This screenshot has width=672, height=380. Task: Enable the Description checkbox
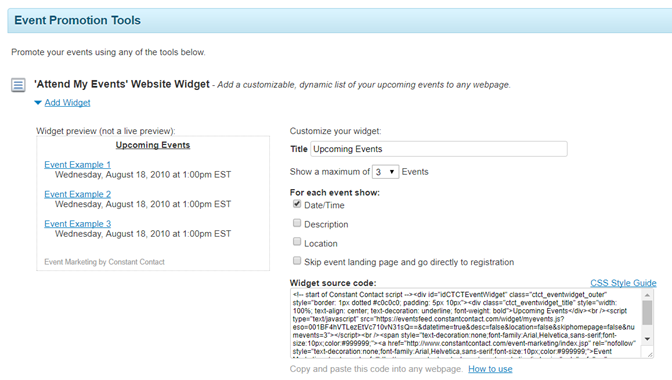click(297, 223)
